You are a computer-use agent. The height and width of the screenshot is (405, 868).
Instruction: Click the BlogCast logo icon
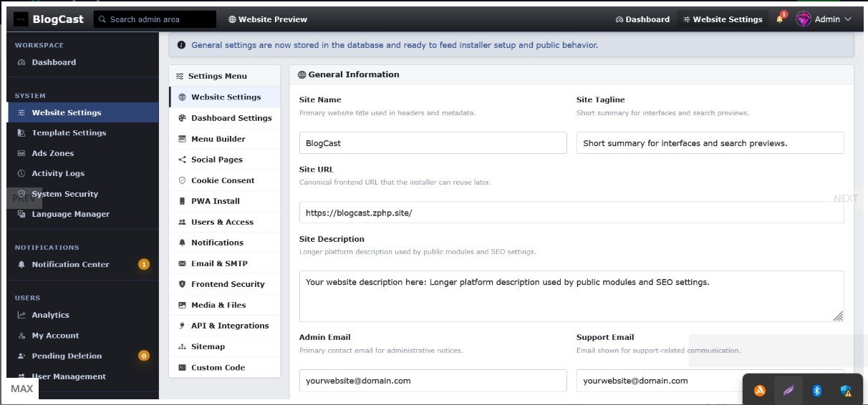(x=21, y=19)
